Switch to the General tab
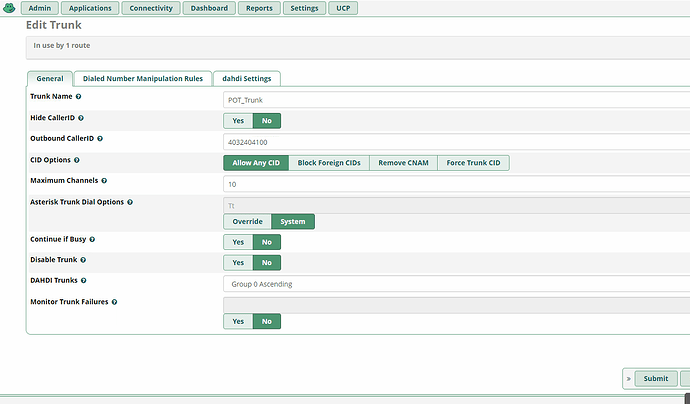 (x=50, y=79)
